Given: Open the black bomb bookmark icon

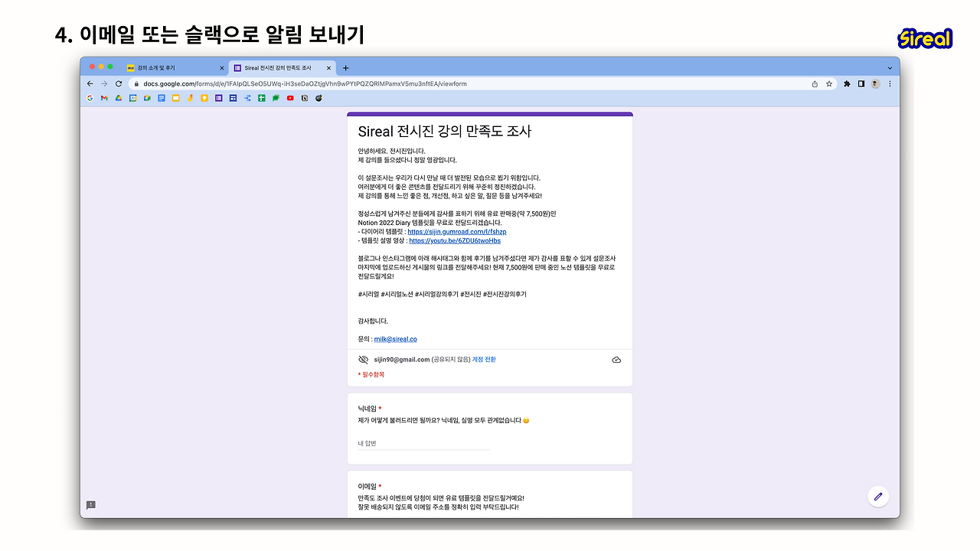Looking at the screenshot, I should coord(319,98).
